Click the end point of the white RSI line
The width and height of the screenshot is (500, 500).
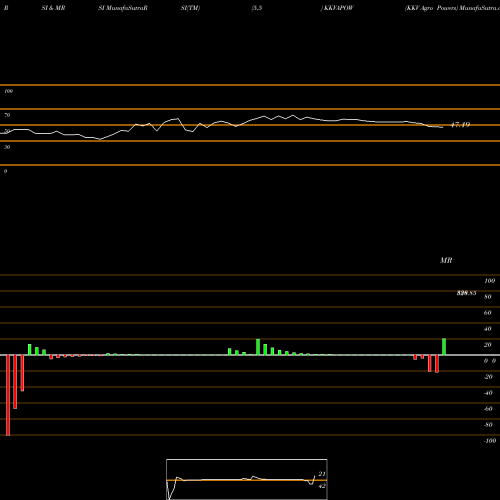443,127
